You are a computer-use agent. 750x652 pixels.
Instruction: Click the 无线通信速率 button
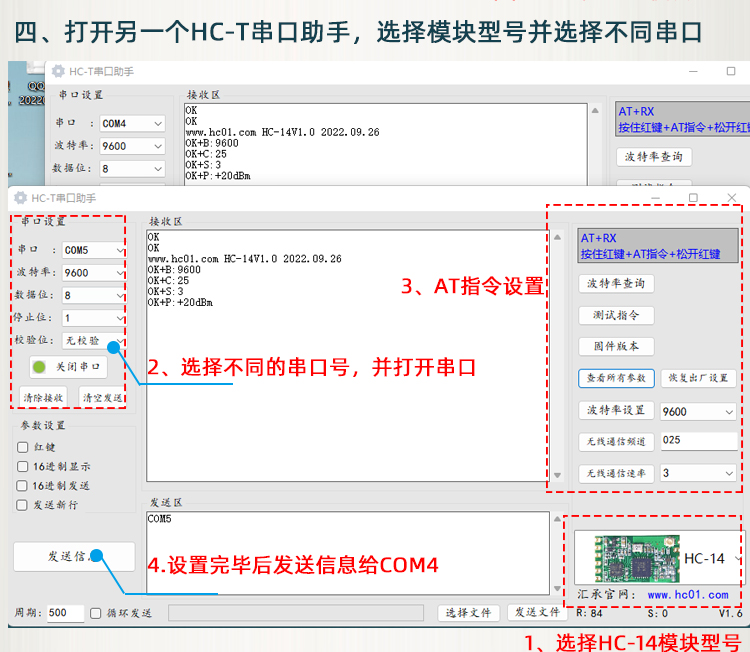coord(616,474)
